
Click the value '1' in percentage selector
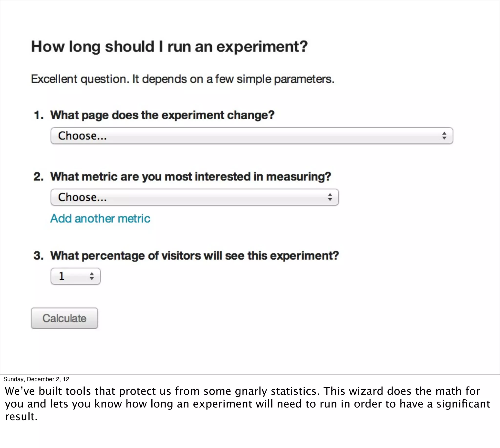[62, 276]
